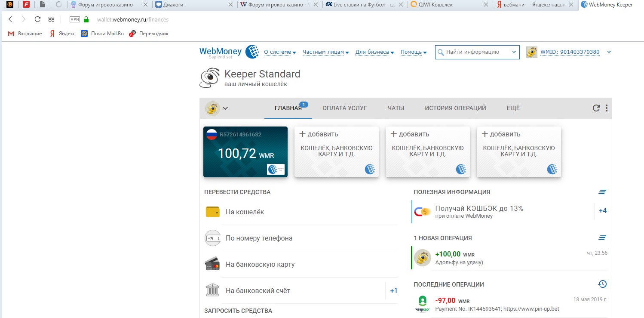644x318 pixels.
Task: Open the Переводчик bookmark
Action: click(149, 34)
